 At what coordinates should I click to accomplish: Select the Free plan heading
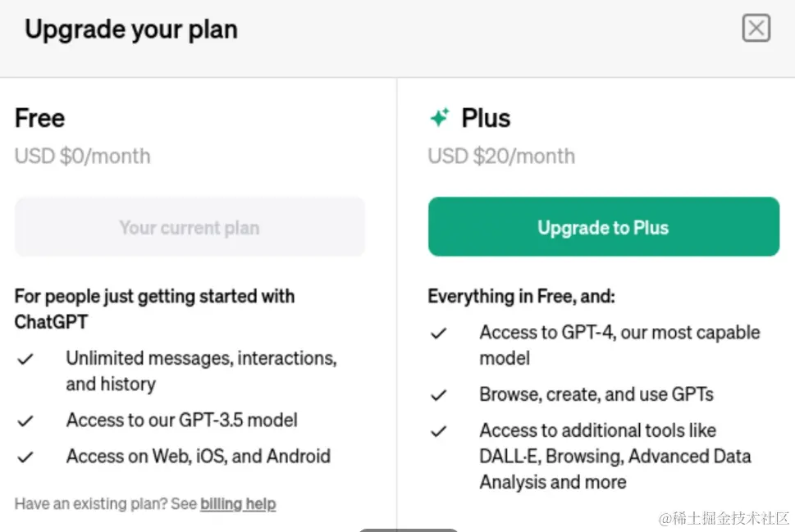[x=39, y=118]
